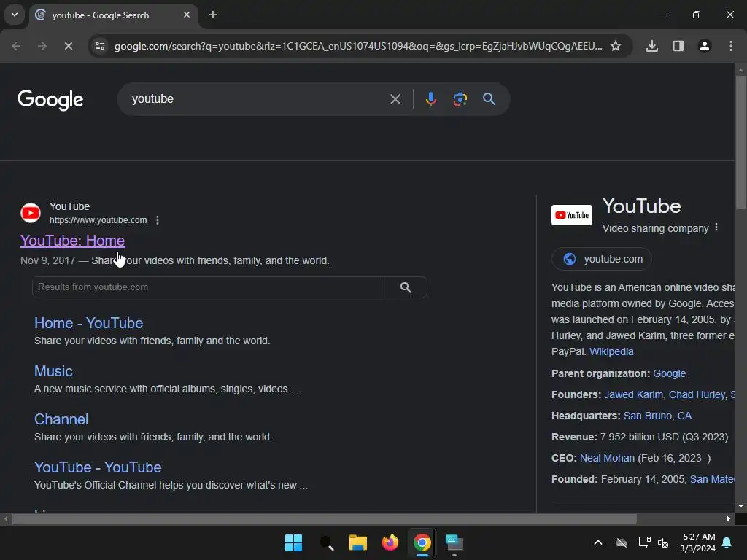Click the back navigation arrow
Image resolution: width=747 pixels, height=560 pixels.
(16, 46)
